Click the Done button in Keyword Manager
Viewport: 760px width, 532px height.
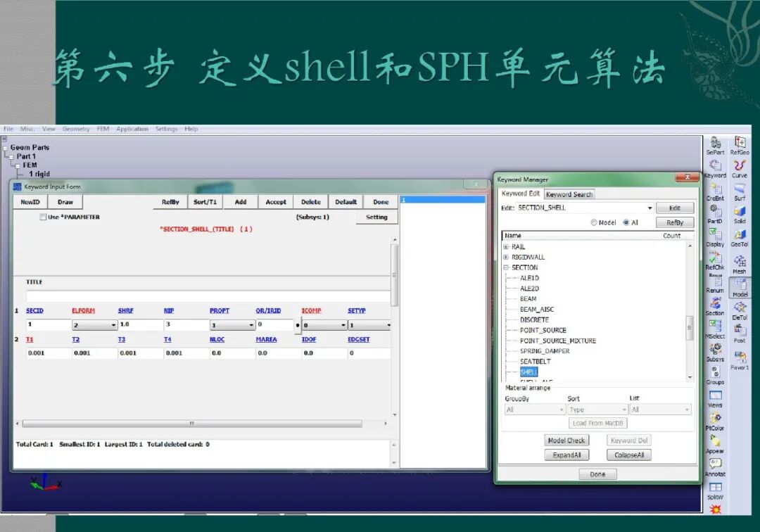tap(597, 474)
